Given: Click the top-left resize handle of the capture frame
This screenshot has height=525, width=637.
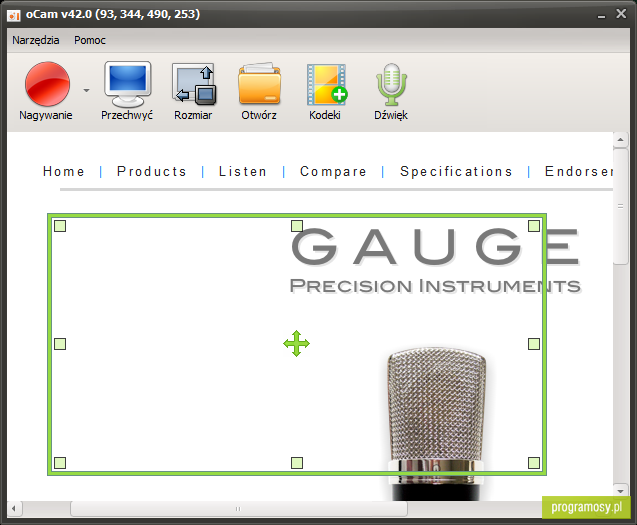Looking at the screenshot, I should pyautogui.click(x=60, y=226).
